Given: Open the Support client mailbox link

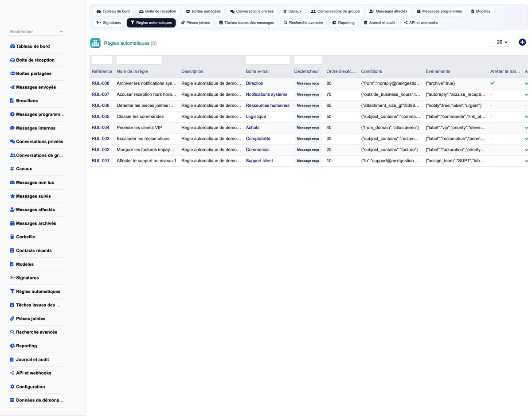Looking at the screenshot, I should [259, 161].
